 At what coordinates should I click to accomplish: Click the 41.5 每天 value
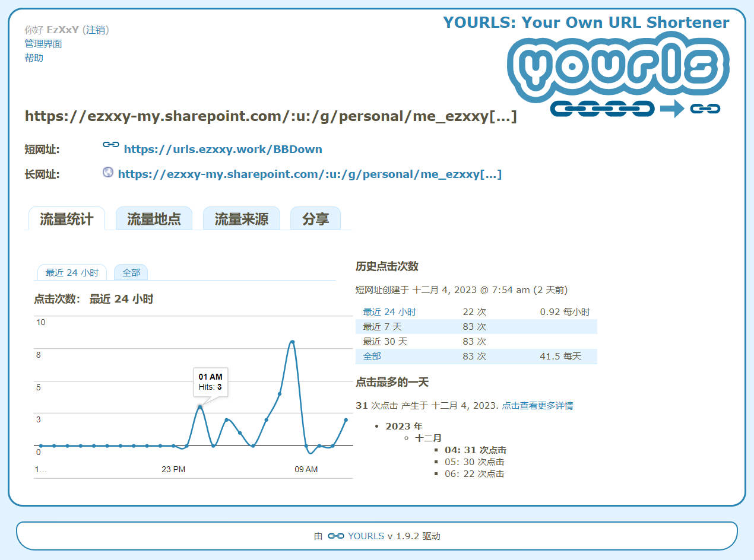pos(560,357)
